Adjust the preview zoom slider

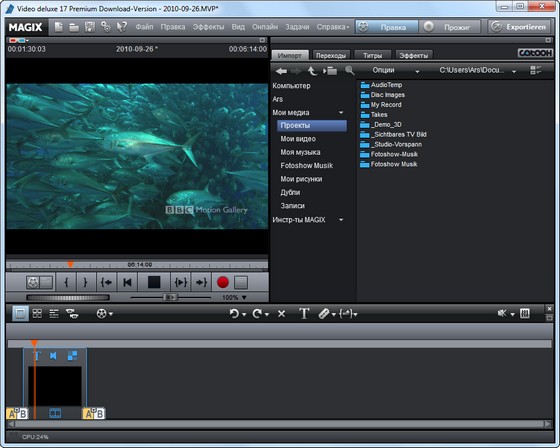pyautogui.click(x=170, y=297)
